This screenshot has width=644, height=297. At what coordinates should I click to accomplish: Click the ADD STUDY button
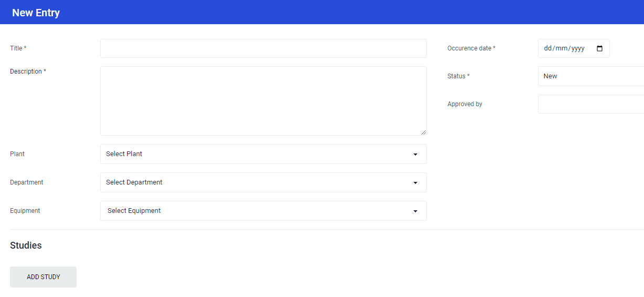point(43,277)
